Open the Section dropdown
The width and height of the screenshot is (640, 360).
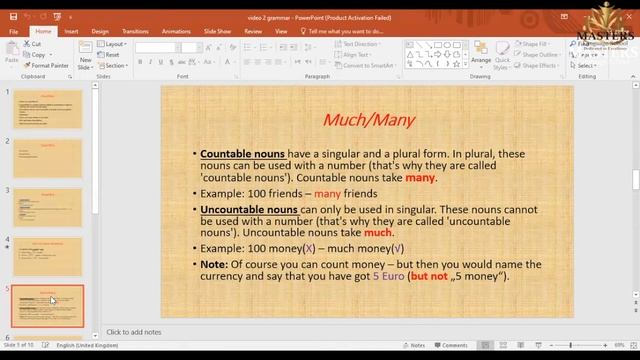point(113,65)
